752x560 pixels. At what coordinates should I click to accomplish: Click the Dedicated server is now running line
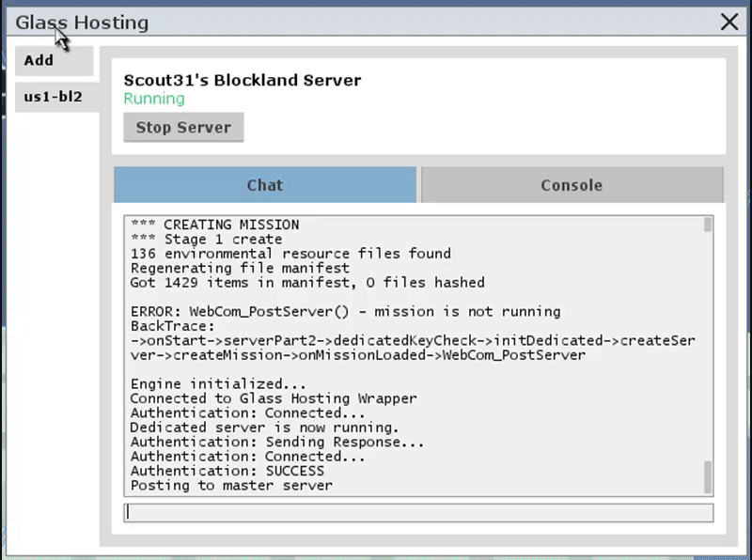pyautogui.click(x=264, y=428)
